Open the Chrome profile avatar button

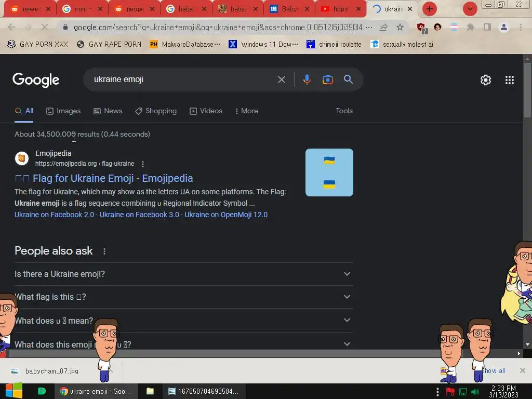coord(504,27)
